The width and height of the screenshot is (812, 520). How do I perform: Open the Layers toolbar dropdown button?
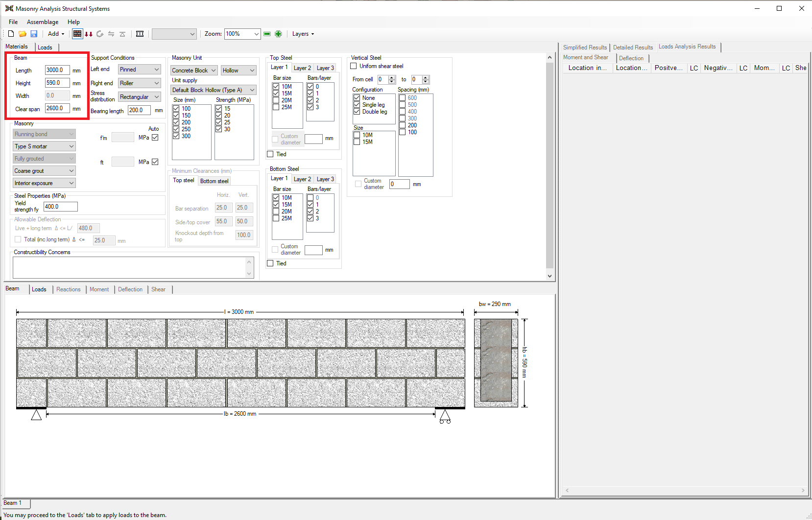pos(303,34)
